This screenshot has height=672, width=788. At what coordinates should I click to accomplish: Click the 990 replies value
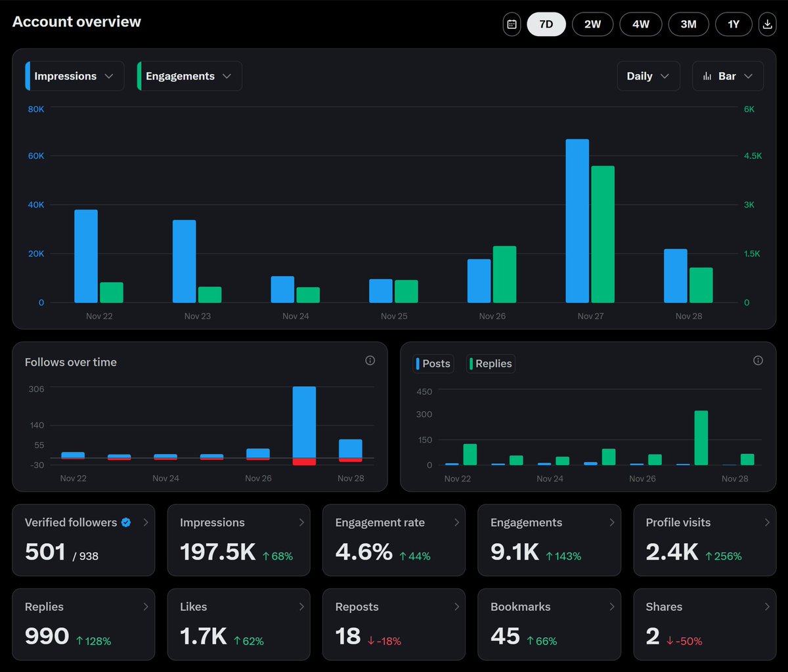pyautogui.click(x=47, y=636)
